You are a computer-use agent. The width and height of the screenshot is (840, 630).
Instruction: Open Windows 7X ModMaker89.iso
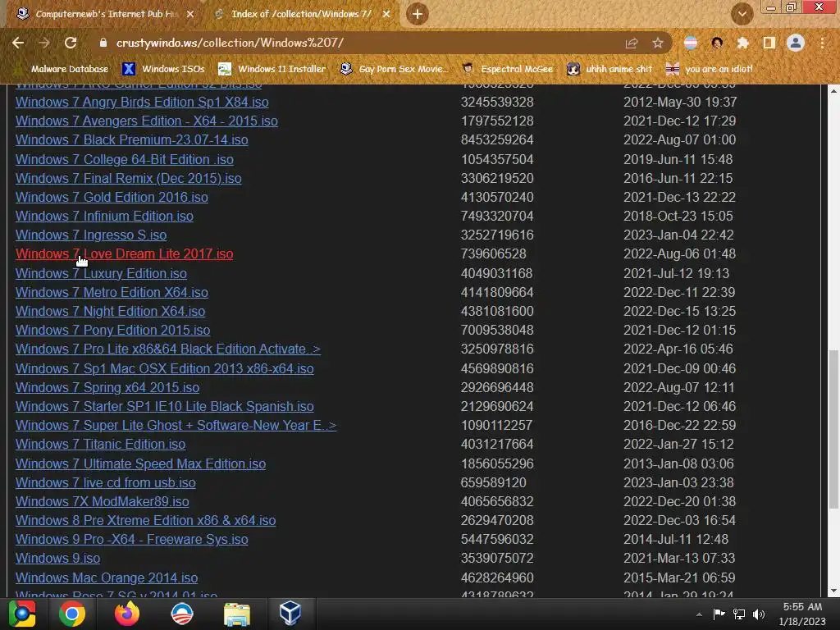[x=102, y=501]
